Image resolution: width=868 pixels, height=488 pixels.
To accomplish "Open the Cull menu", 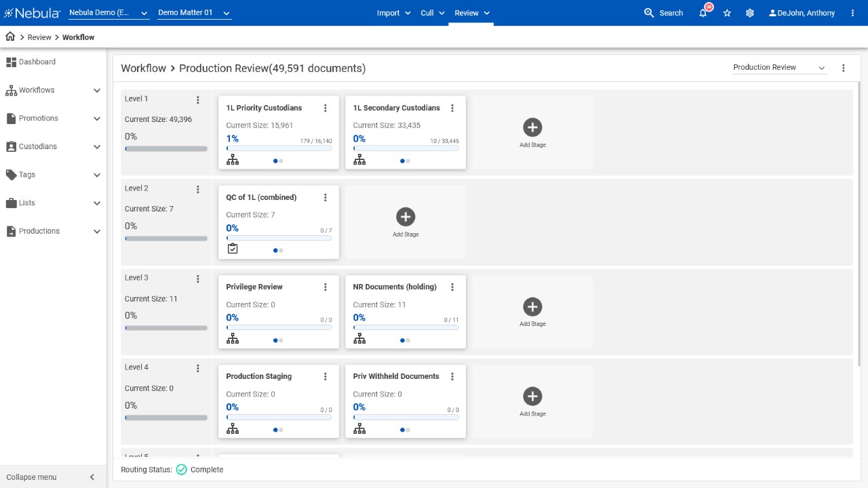I will [433, 13].
